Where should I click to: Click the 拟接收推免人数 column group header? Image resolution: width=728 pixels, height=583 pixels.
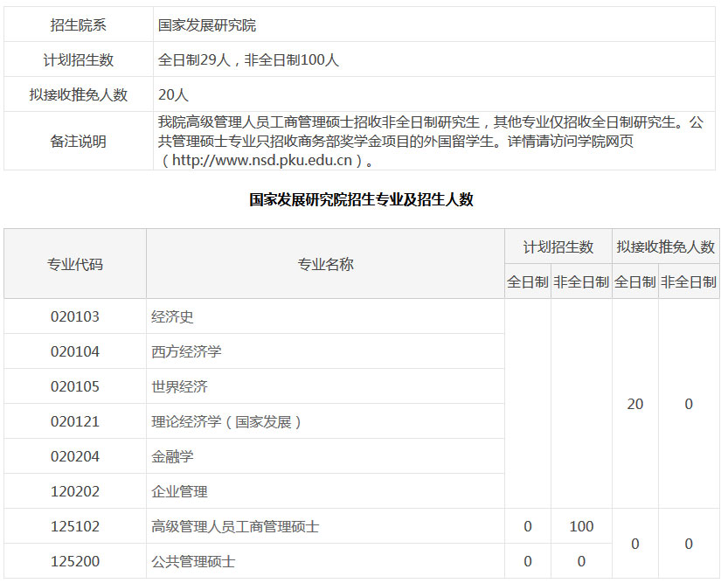[665, 247]
